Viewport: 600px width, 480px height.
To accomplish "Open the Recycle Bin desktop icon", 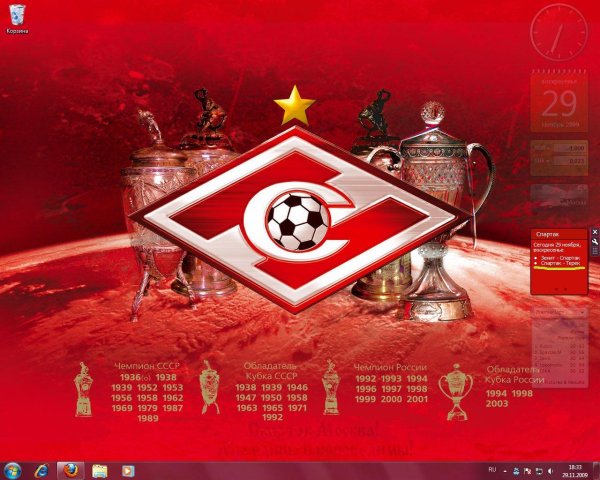I will (x=16, y=17).
